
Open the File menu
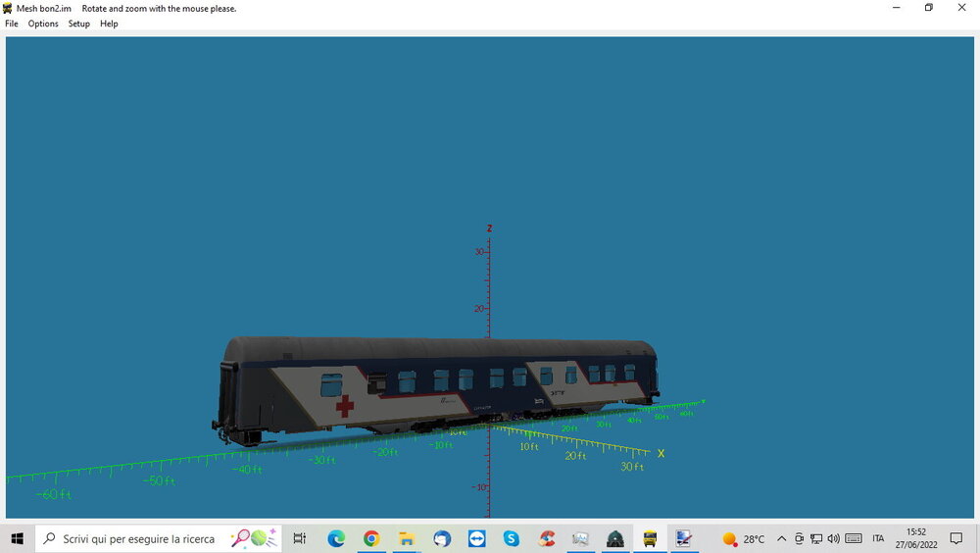tap(11, 24)
